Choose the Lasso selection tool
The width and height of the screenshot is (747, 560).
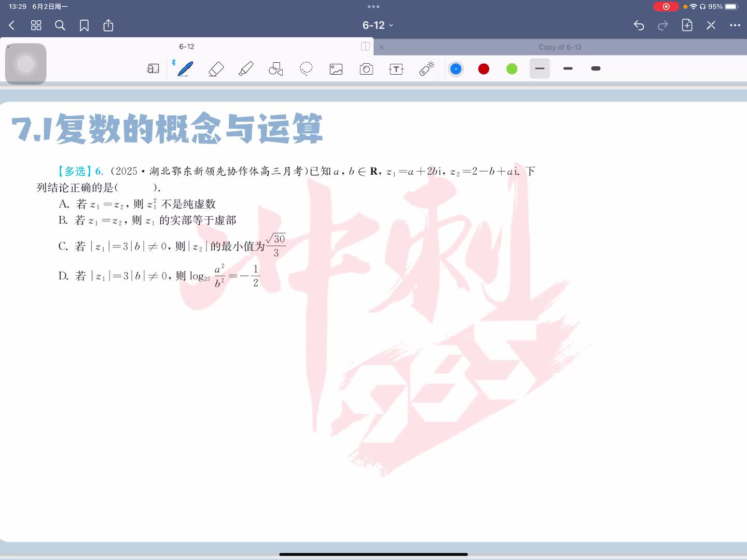point(306,69)
